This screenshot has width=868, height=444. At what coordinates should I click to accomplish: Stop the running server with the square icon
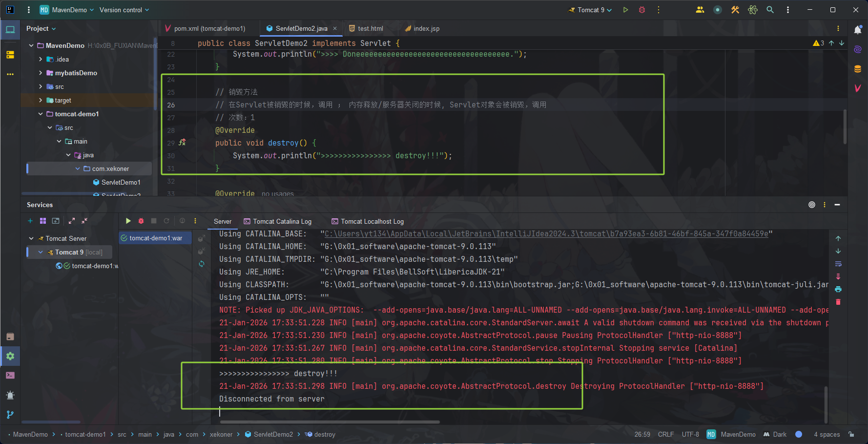coord(154,221)
